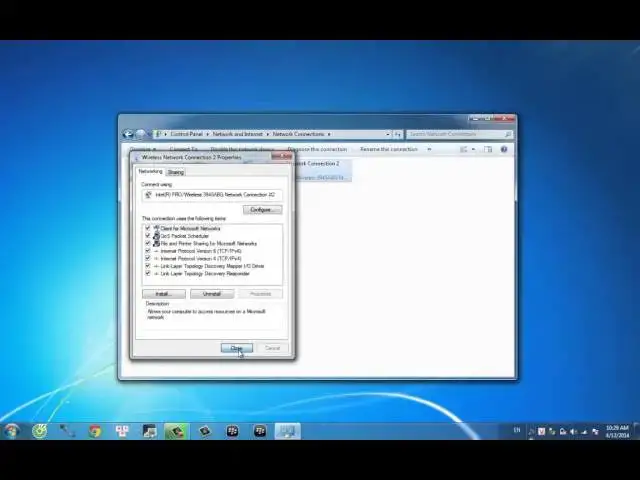640x480 pixels.
Task: Toggle Internet Protocol Version 6 checkbox
Action: pos(148,251)
